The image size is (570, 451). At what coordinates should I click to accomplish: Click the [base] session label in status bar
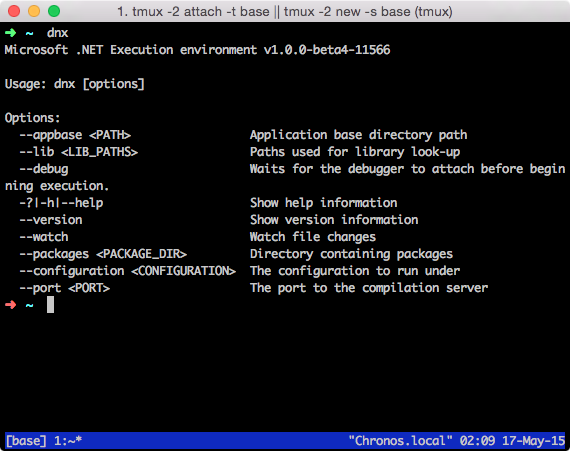pyautogui.click(x=26, y=441)
